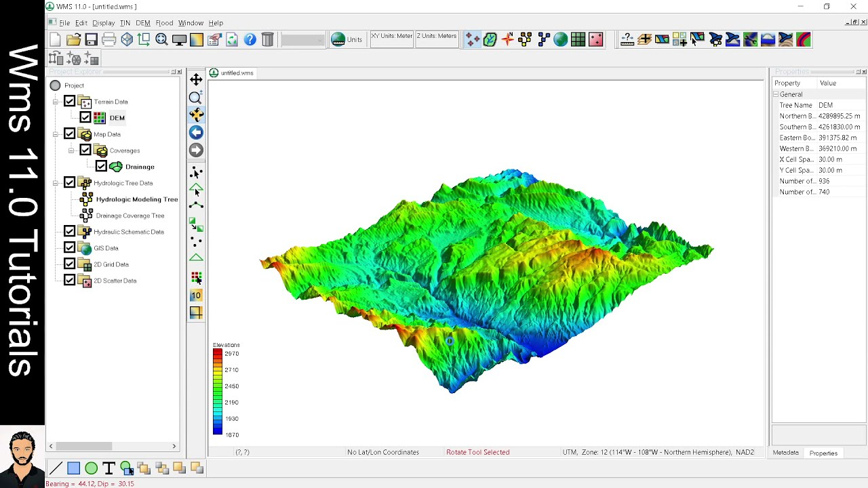Disable the 2D Scatter Data checkbox
868x488 pixels.
[69, 281]
